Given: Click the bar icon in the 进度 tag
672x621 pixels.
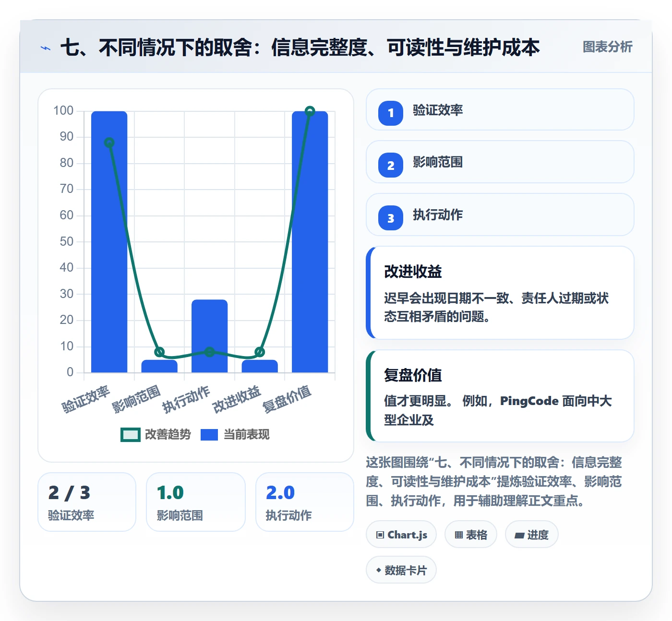Looking at the screenshot, I should click(x=519, y=535).
